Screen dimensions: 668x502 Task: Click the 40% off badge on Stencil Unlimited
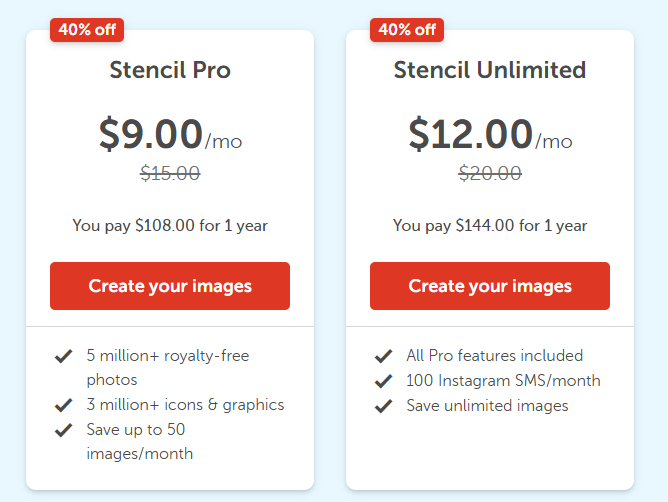(x=407, y=29)
